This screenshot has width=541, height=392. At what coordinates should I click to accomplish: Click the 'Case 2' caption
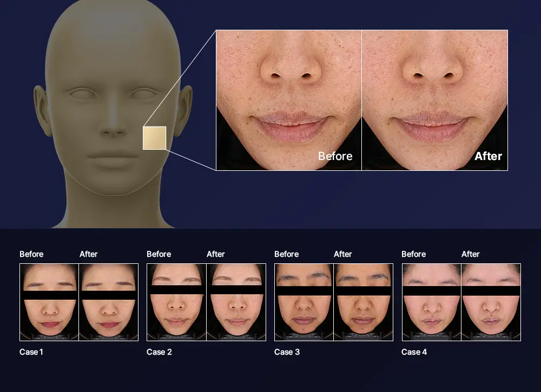click(x=159, y=352)
